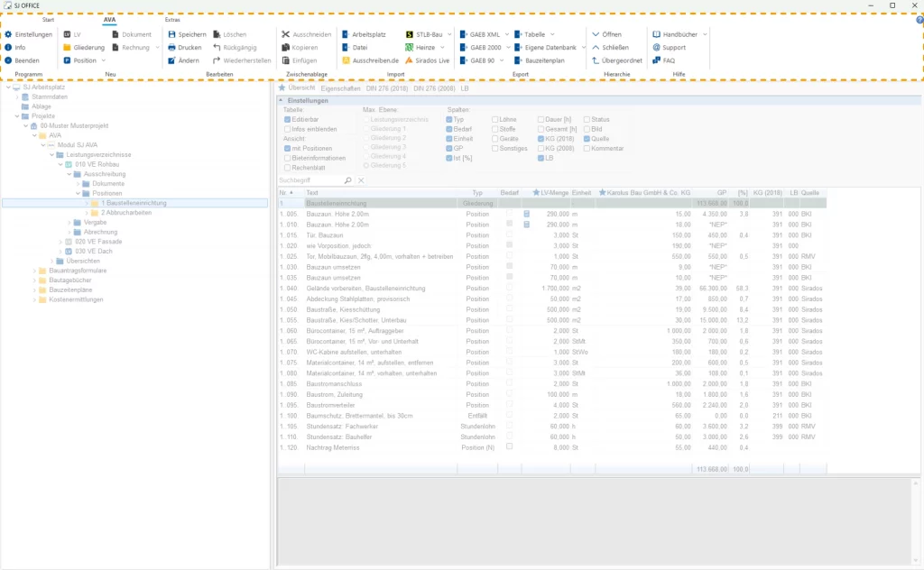
Task: Enable the Kommentar column checkbox
Action: [587, 148]
